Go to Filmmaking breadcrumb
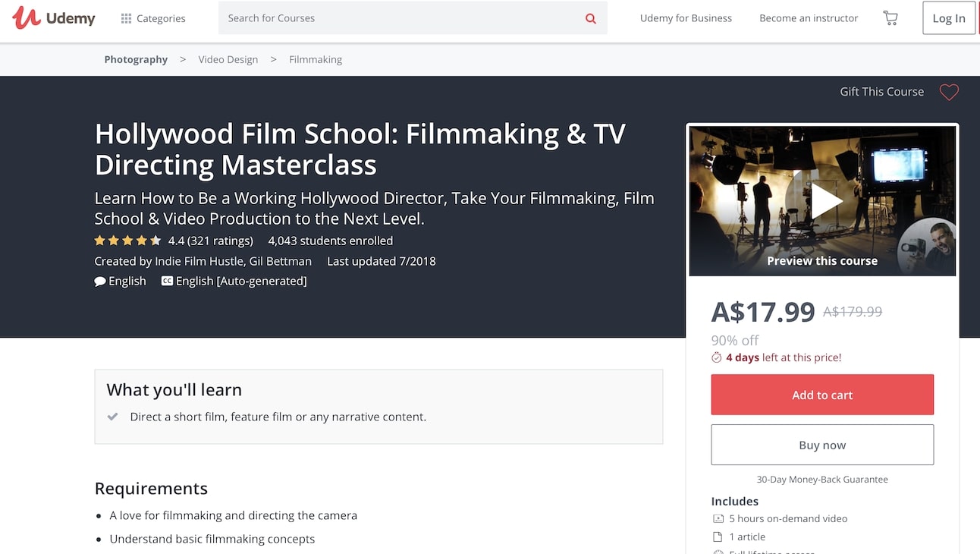The image size is (980, 554). coord(316,59)
